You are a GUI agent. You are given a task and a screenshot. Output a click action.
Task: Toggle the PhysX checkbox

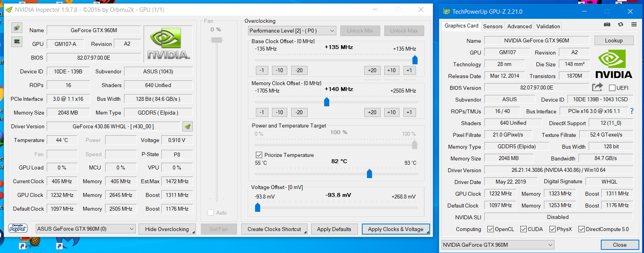[x=553, y=229]
